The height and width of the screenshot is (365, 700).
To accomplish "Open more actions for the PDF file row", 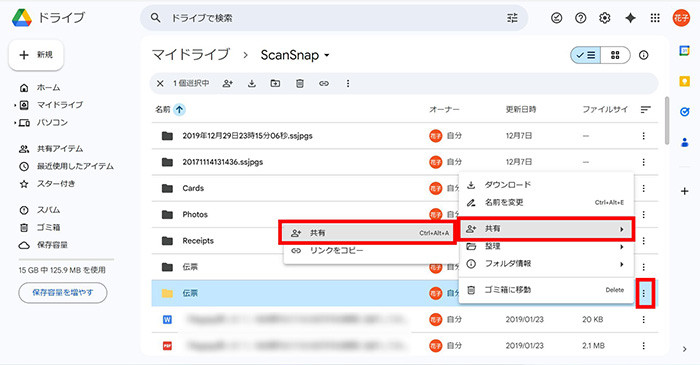I will 643,346.
